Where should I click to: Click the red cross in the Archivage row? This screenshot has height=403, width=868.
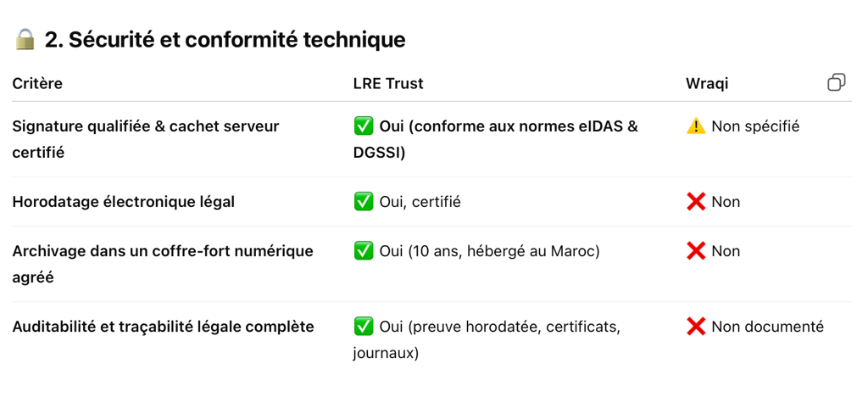(696, 251)
